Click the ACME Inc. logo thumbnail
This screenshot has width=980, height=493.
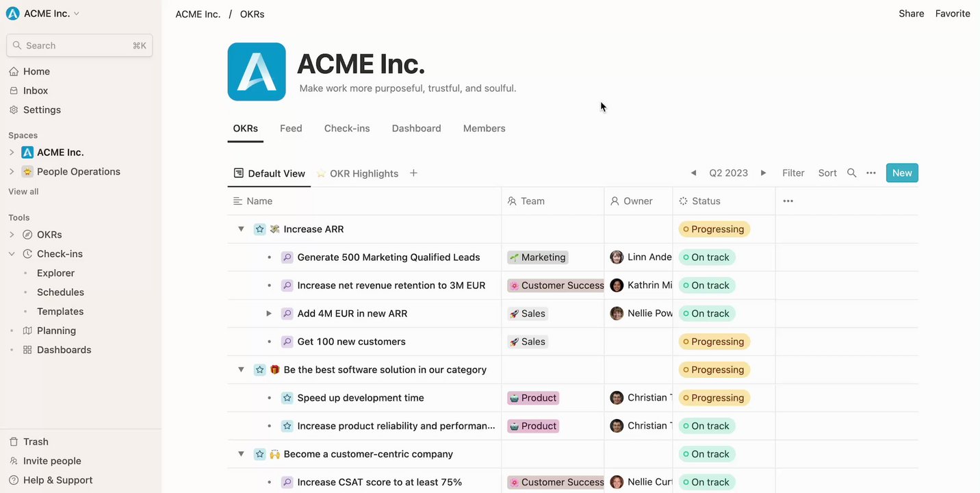pos(257,72)
